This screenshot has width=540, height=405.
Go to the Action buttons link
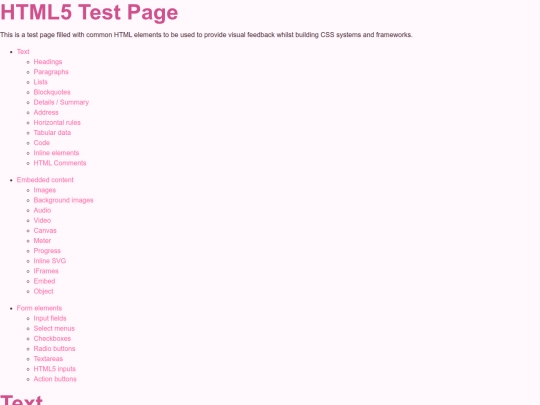55,379
